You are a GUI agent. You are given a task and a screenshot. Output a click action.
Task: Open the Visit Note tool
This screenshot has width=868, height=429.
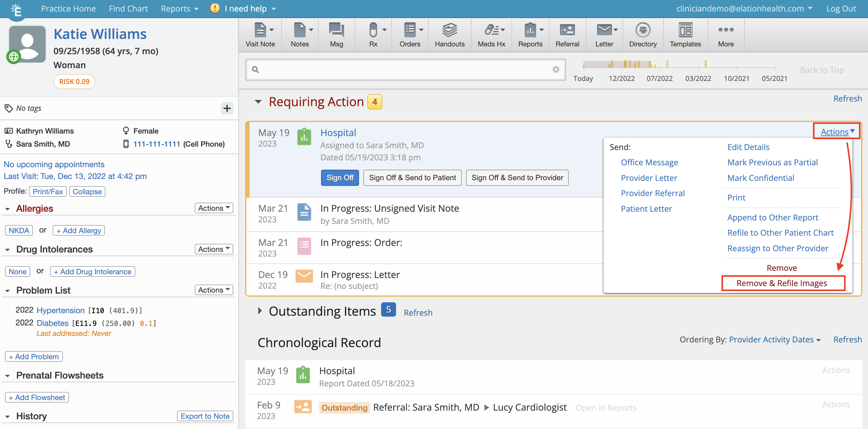click(260, 34)
